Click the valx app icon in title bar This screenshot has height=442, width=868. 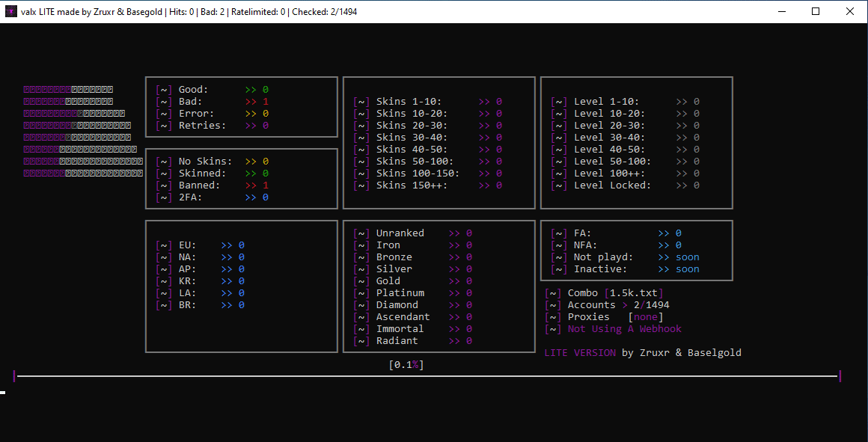point(10,11)
